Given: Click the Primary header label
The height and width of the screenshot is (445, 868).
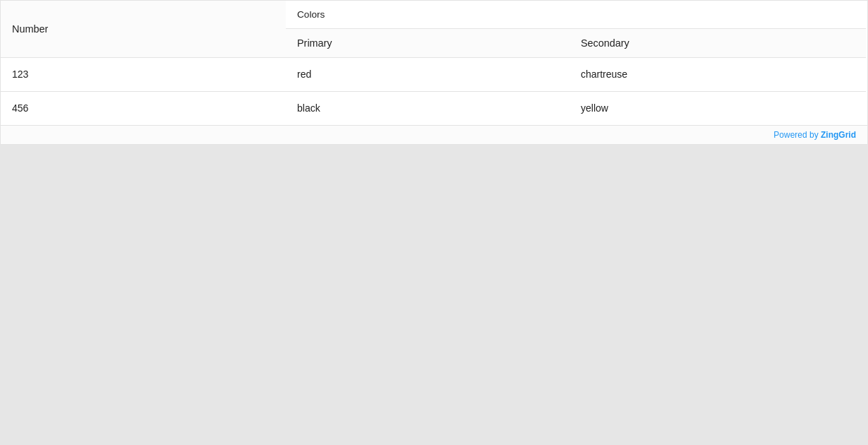Looking at the screenshot, I should pos(314,43).
